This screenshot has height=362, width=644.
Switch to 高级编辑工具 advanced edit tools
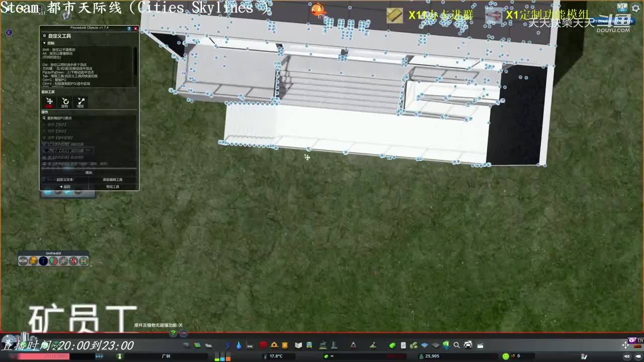[113, 179]
